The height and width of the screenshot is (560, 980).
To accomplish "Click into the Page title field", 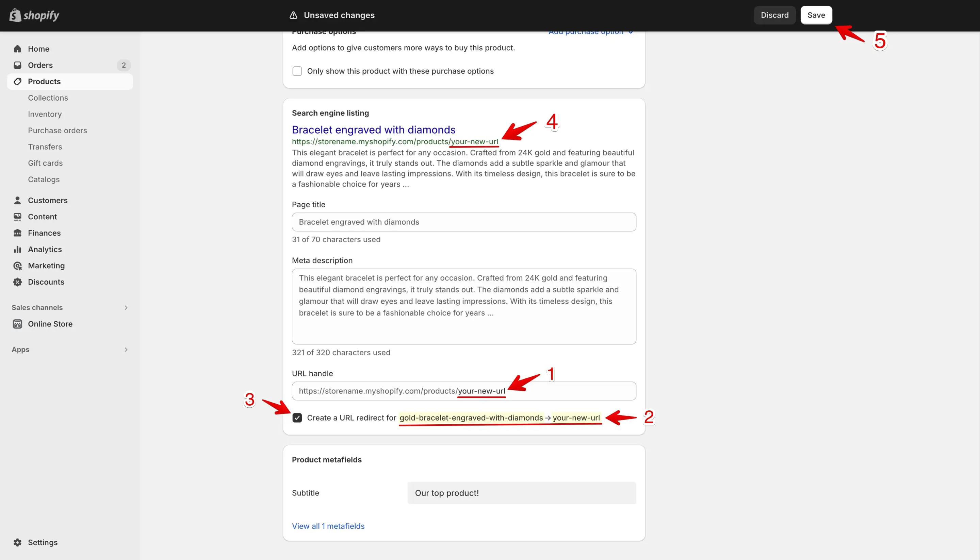I will click(464, 222).
